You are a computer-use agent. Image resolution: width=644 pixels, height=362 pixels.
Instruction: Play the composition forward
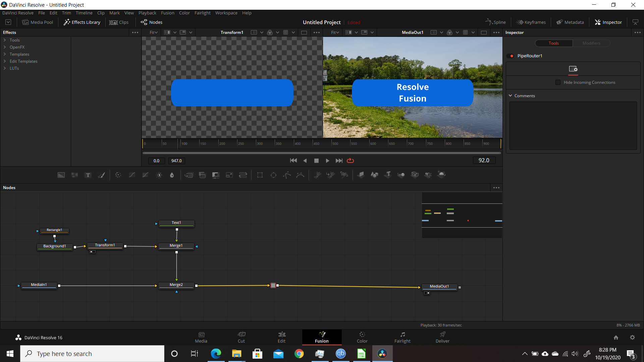point(327,161)
